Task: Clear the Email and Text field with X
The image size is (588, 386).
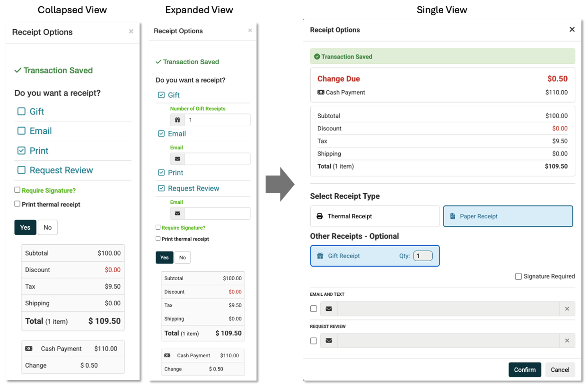Action: pos(567,309)
